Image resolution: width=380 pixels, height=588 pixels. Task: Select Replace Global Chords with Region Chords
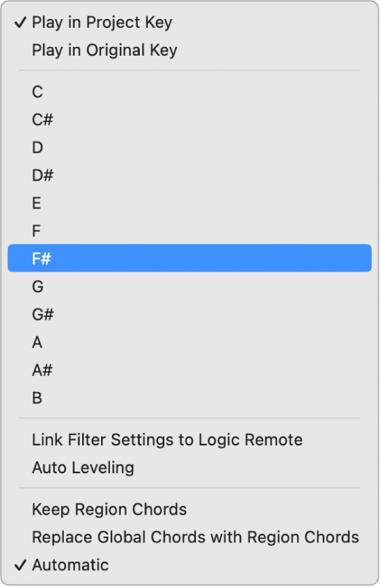[189, 537]
